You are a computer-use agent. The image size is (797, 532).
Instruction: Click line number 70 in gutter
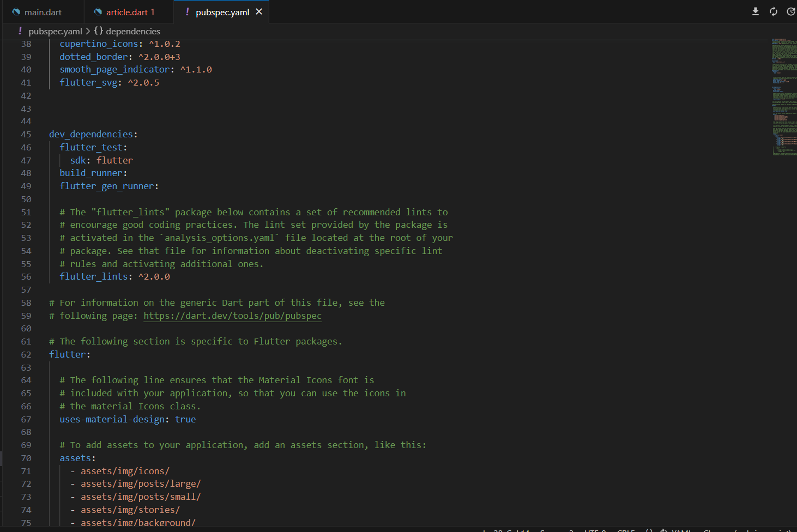pos(26,458)
